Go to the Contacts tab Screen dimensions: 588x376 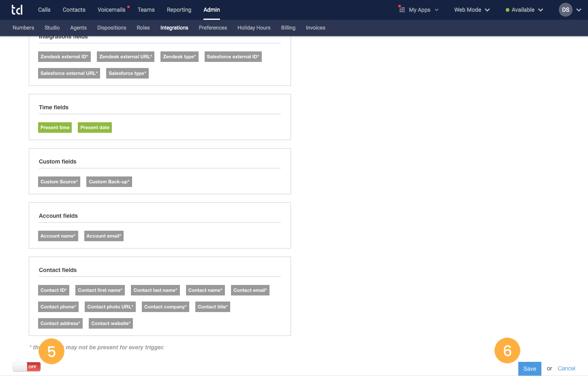[74, 10]
